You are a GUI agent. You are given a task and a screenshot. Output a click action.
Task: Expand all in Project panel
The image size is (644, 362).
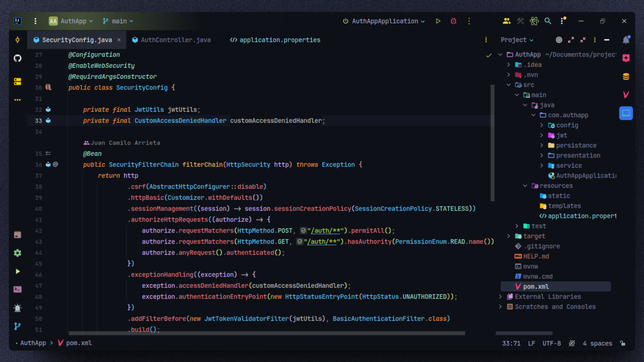[571, 40]
